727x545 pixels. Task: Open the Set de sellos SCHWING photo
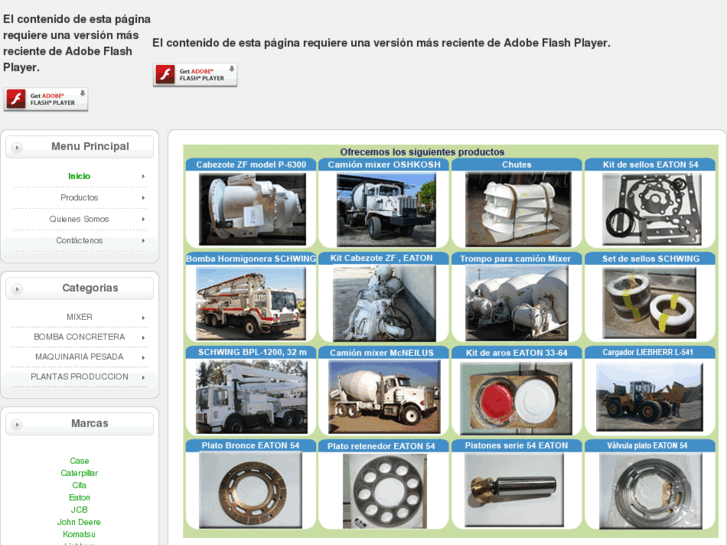[649, 303]
